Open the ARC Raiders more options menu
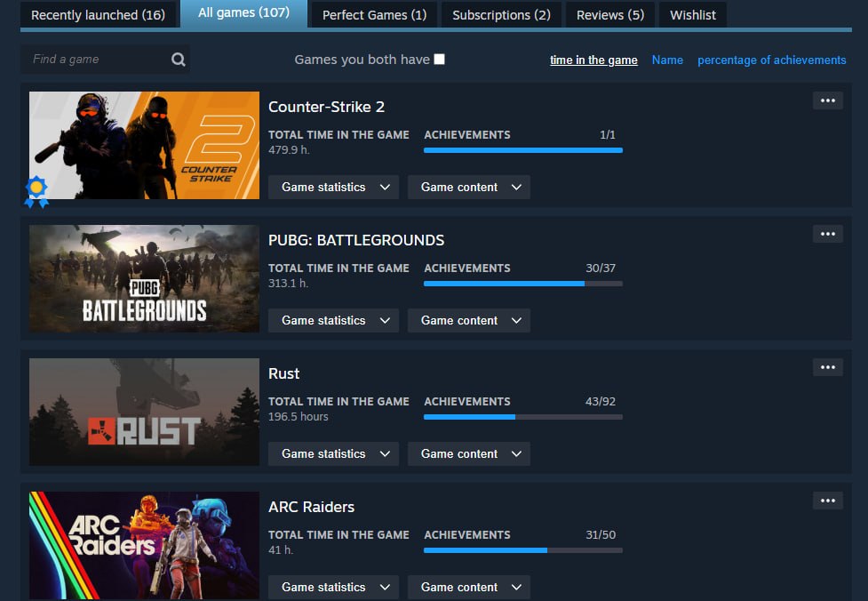Image resolution: width=868 pixels, height=601 pixels. click(828, 501)
